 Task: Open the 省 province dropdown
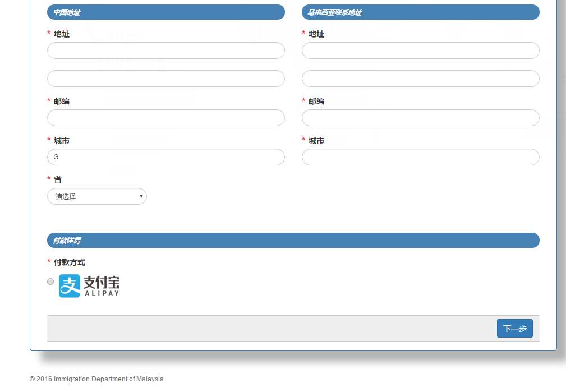[x=97, y=196]
